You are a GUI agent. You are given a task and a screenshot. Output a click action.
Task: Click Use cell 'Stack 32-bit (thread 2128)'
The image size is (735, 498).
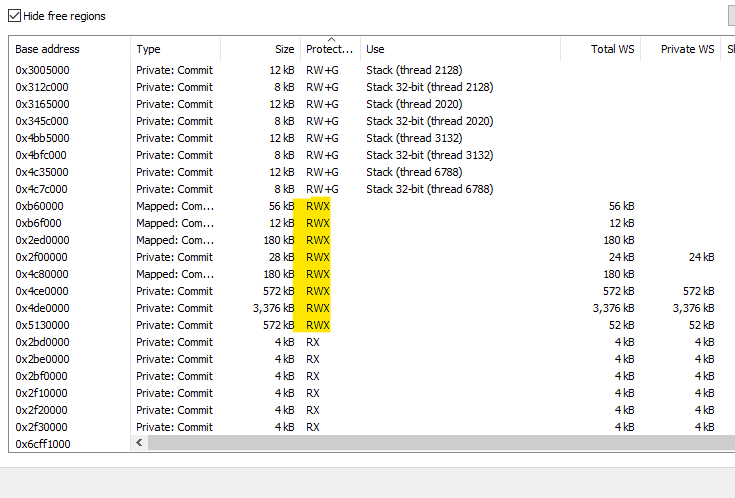[429, 87]
